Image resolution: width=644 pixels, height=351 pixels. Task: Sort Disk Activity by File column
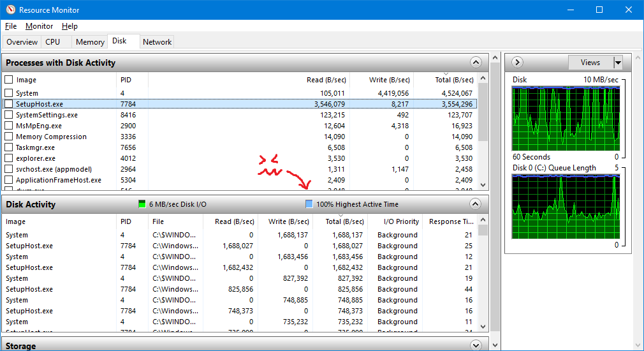click(158, 221)
